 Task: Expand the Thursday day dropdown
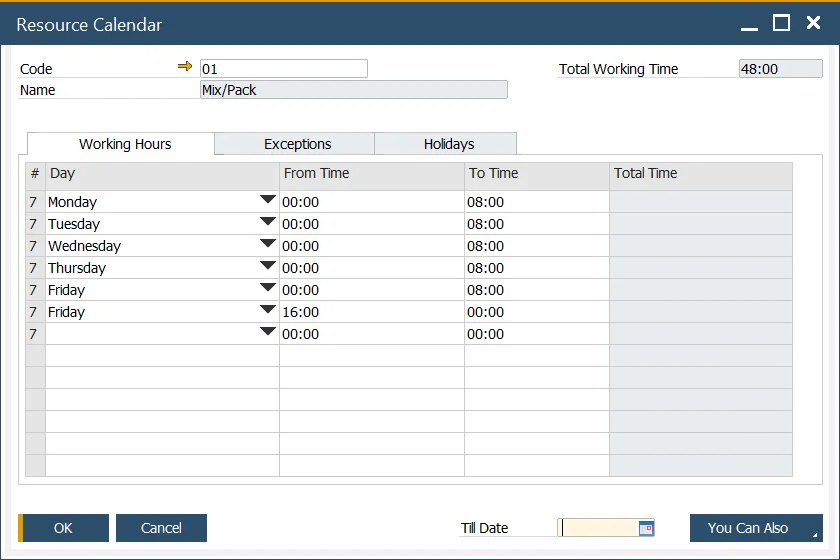coord(267,265)
